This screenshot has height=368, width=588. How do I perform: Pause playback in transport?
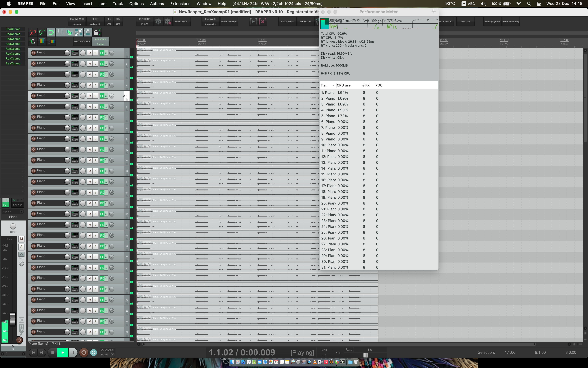73,352
